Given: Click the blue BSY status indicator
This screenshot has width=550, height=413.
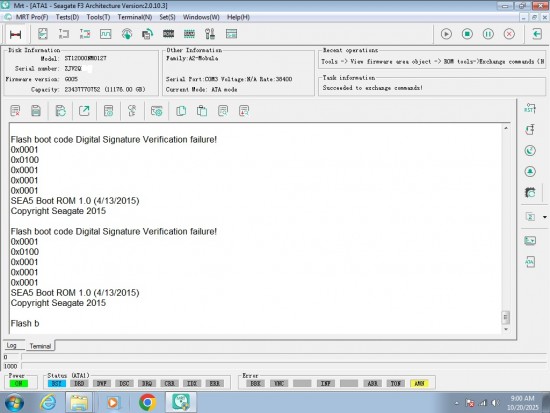Looking at the screenshot, I should point(56,384).
